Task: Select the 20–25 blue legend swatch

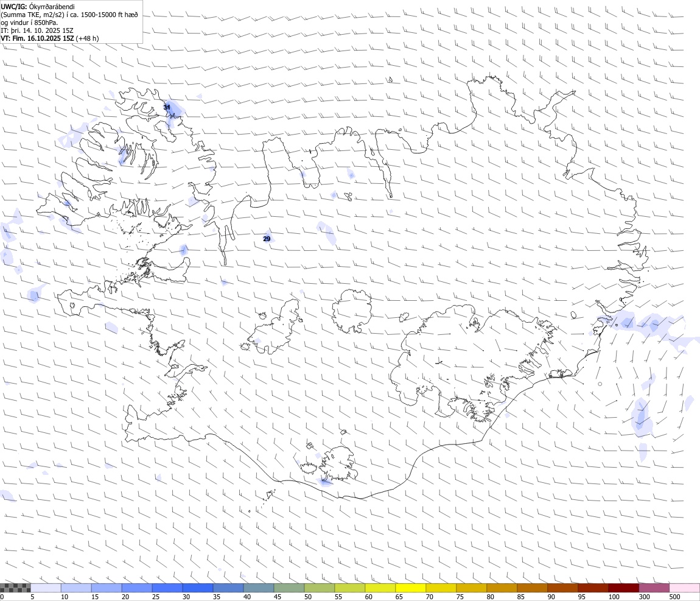Action: [137, 588]
